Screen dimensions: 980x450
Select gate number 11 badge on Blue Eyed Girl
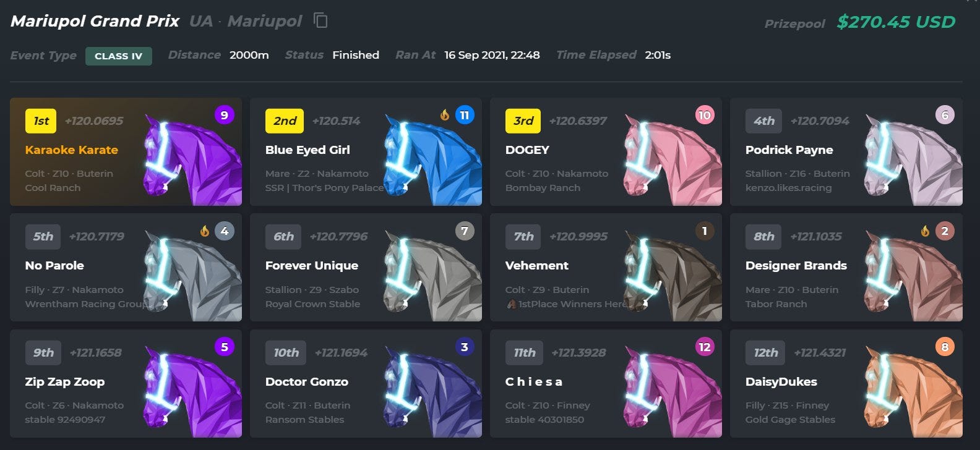coord(465,115)
